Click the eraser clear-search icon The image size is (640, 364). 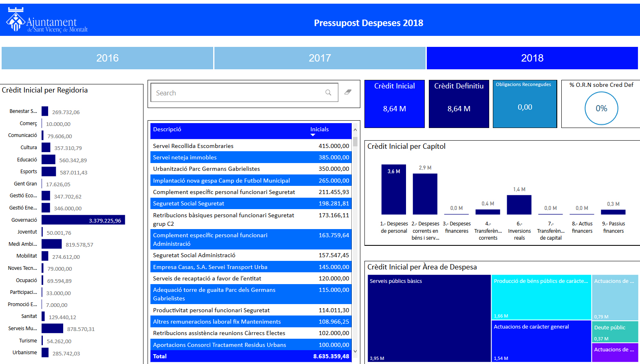click(348, 92)
